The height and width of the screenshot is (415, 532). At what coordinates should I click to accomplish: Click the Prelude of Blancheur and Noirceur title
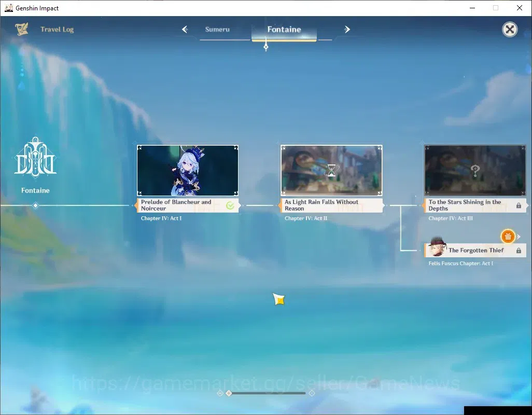pyautogui.click(x=176, y=205)
